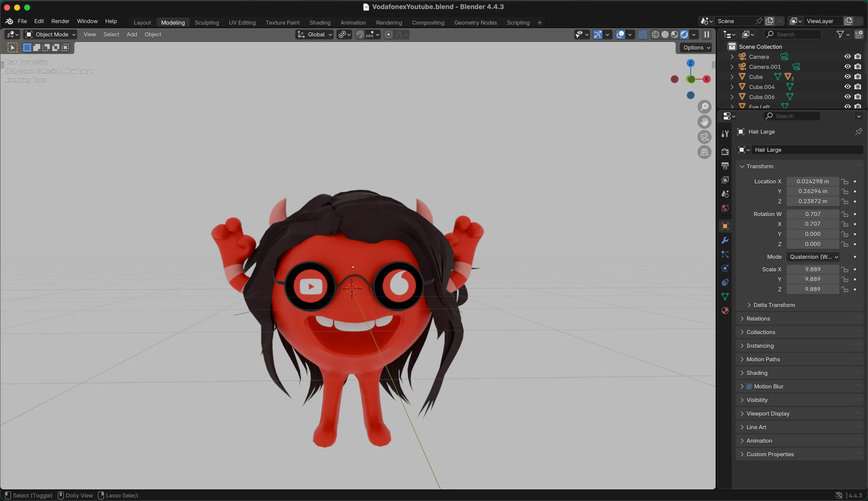868x501 pixels.
Task: Open the Object Data properties tab
Action: [725, 297]
